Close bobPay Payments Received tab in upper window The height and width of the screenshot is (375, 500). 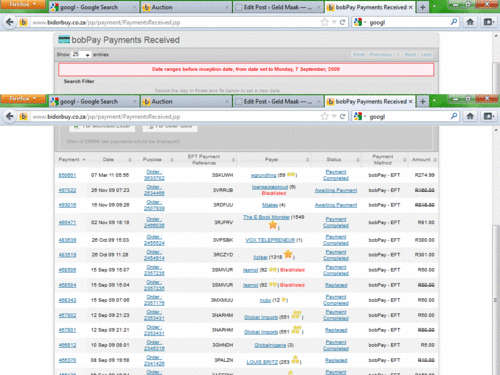pos(410,7)
